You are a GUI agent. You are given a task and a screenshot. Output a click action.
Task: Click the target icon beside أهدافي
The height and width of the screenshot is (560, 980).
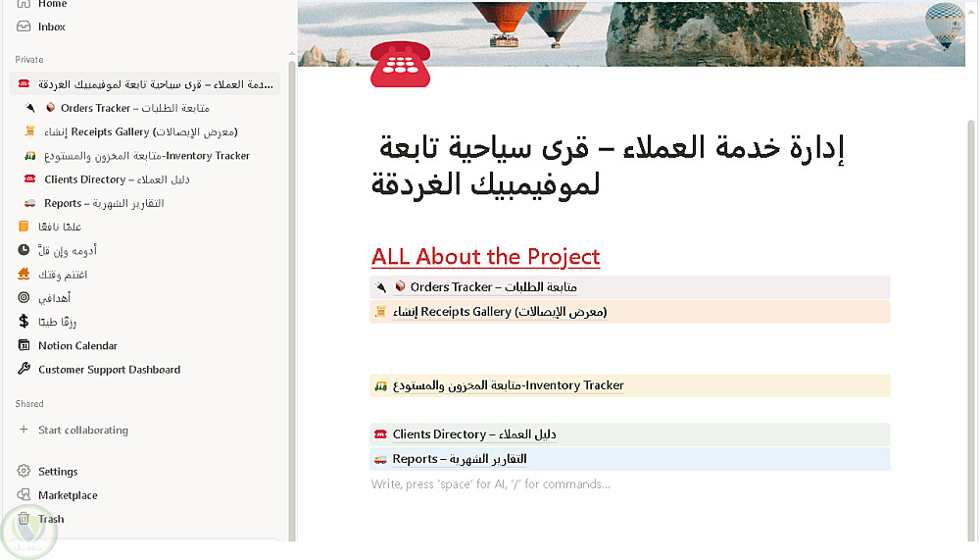24,298
